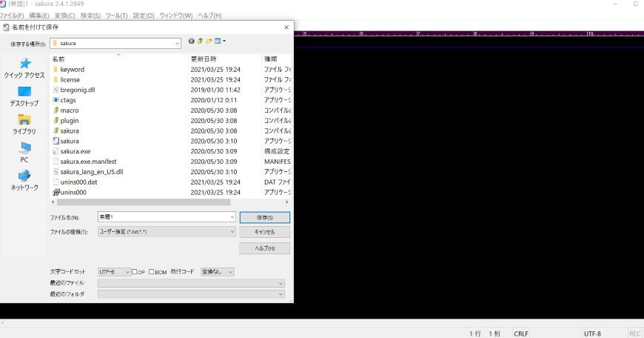Click the Cancel (キャンセル) button
This screenshot has height=338, width=644.
tap(264, 232)
